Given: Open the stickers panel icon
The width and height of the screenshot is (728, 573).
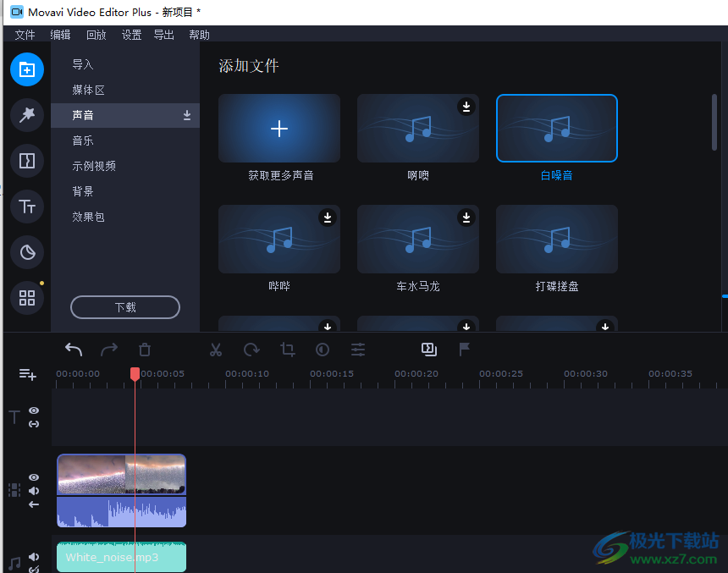Looking at the screenshot, I should click(x=27, y=252).
